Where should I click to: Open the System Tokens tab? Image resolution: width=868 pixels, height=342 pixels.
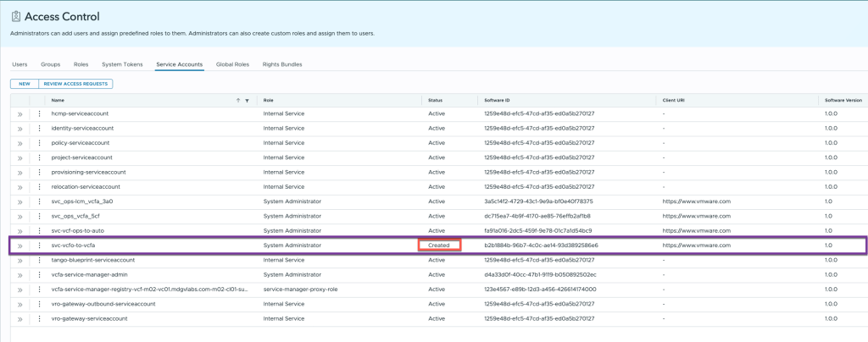coord(123,64)
